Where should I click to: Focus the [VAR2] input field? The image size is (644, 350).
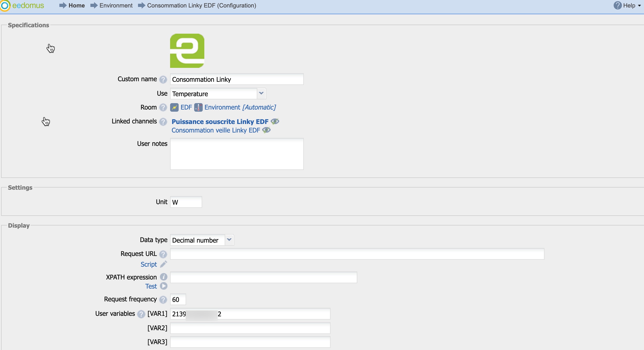(250, 328)
